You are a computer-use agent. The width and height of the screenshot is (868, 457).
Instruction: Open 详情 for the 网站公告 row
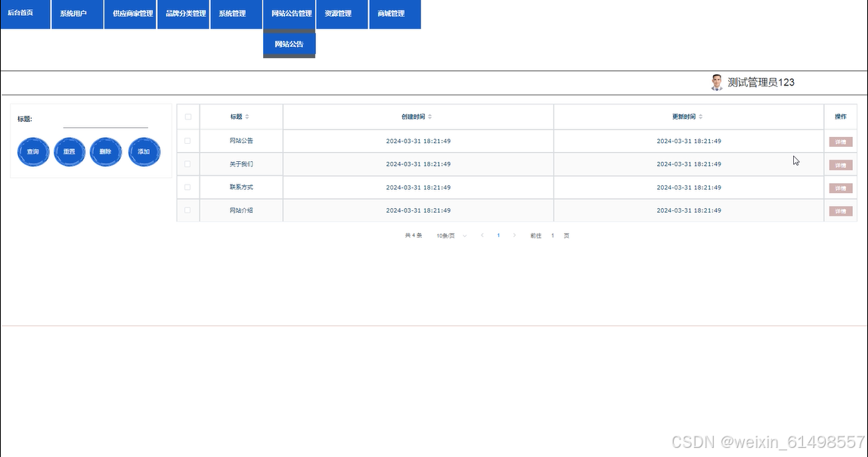(x=840, y=141)
